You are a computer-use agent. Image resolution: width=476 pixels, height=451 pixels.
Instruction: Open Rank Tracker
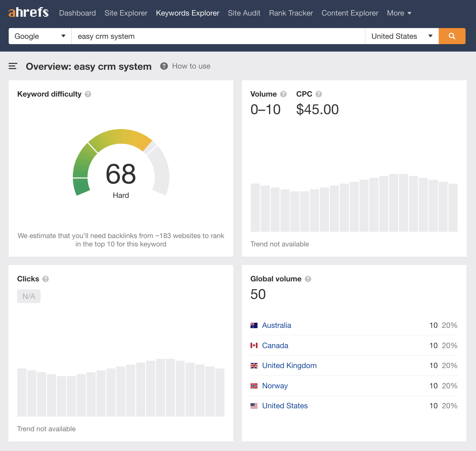pos(291,13)
